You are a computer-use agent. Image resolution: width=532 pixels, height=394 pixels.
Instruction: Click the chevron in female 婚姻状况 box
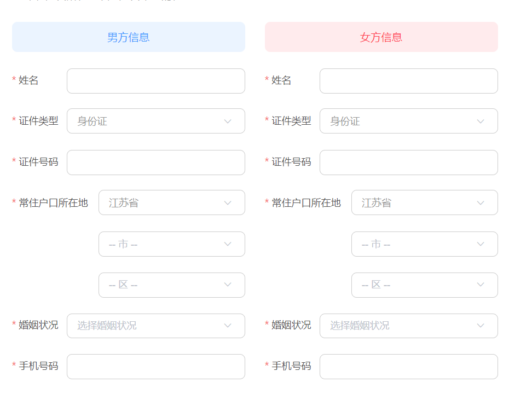pos(481,326)
